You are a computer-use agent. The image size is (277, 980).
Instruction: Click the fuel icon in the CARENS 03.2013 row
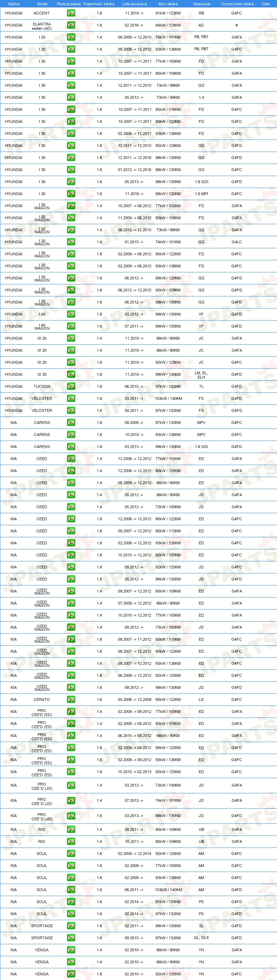[71, 447]
